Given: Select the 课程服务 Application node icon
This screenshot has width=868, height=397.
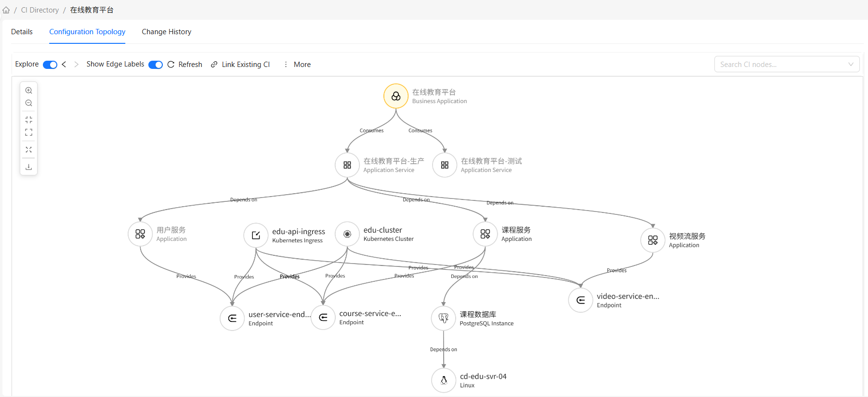Looking at the screenshot, I should (x=485, y=234).
